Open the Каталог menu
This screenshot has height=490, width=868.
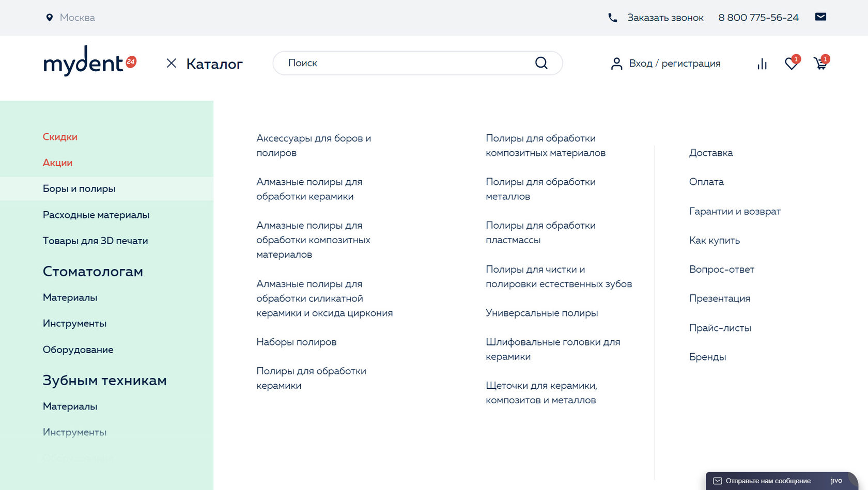tap(214, 64)
